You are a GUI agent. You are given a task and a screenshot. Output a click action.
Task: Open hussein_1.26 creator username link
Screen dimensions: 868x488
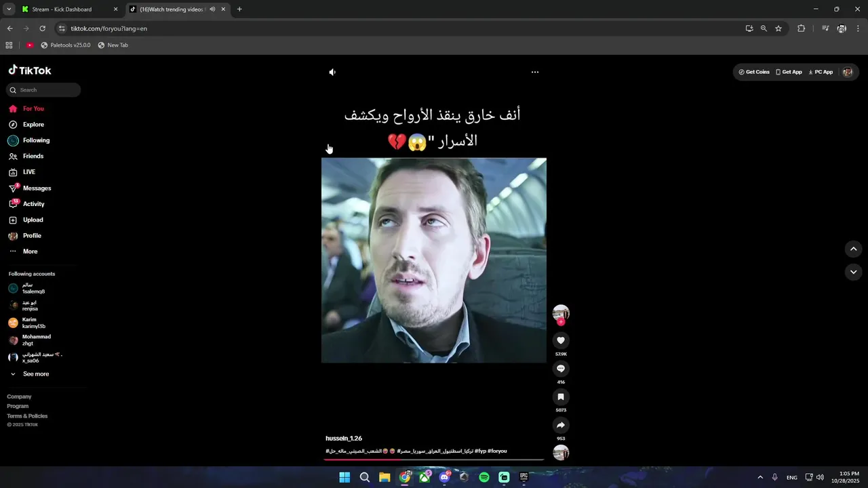click(344, 439)
